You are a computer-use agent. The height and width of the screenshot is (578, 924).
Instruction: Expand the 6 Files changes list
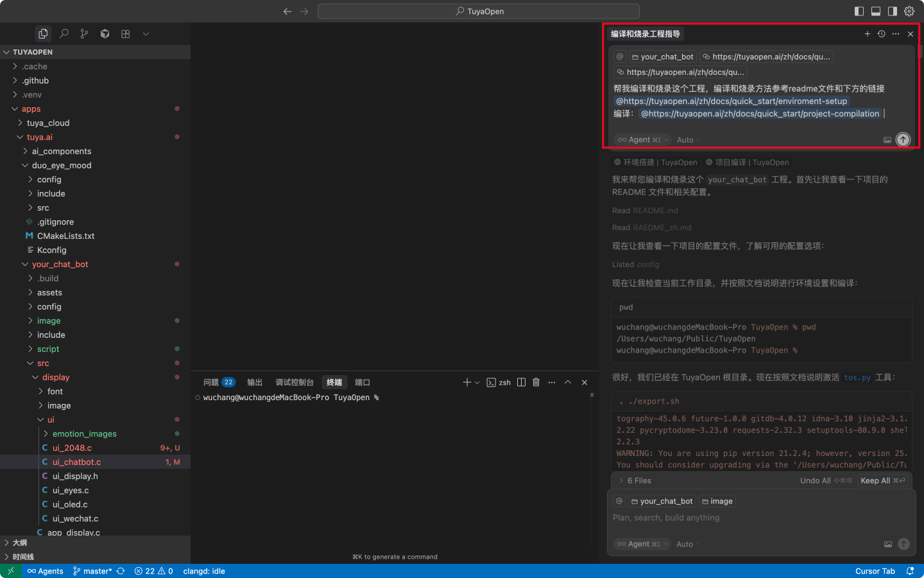(635, 480)
